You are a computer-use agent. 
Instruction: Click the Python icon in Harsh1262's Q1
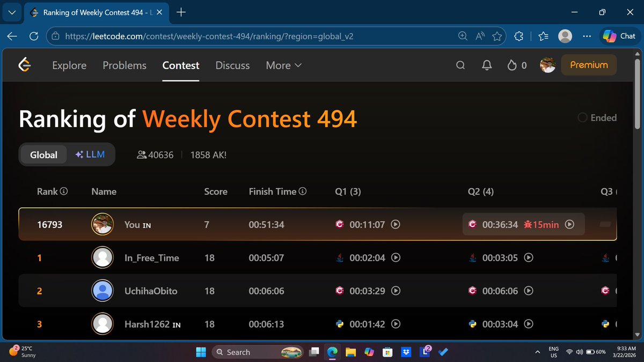339,324
